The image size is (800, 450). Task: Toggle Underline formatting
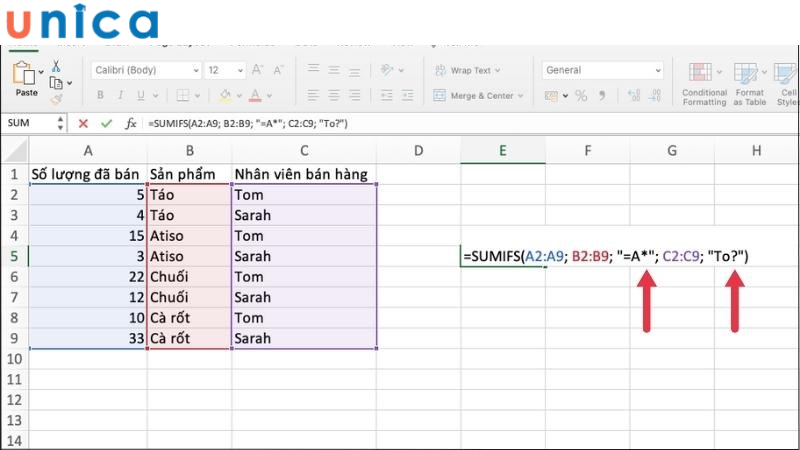(x=141, y=95)
